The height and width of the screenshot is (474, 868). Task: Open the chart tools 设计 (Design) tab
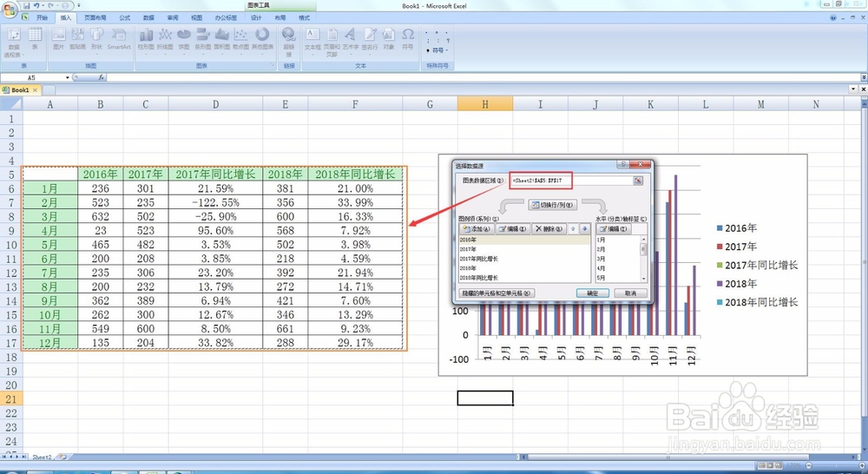pos(256,17)
